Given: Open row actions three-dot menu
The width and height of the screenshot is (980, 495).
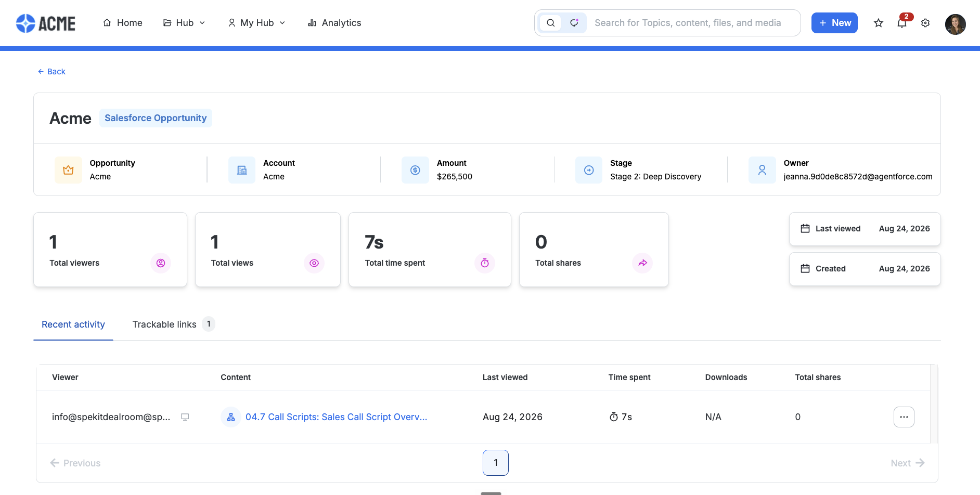Looking at the screenshot, I should (x=904, y=417).
